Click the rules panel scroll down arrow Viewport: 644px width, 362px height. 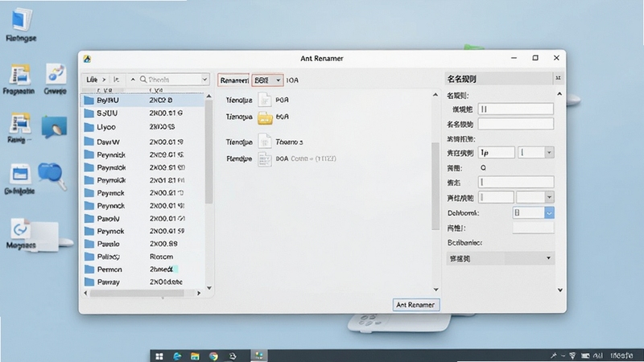559,290
